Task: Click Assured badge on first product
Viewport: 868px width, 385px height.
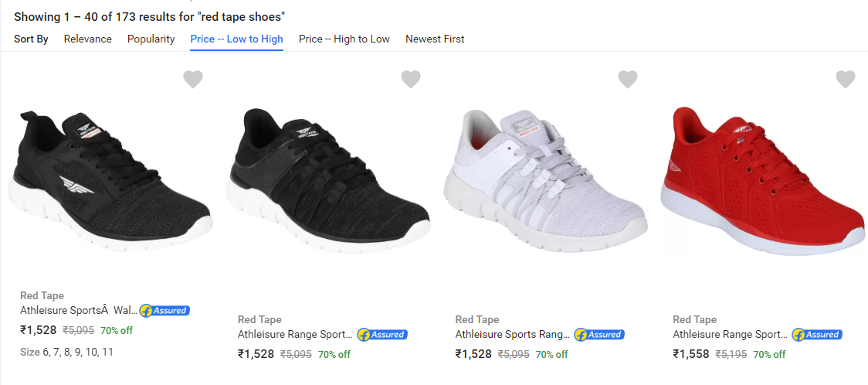Action: [x=164, y=311]
